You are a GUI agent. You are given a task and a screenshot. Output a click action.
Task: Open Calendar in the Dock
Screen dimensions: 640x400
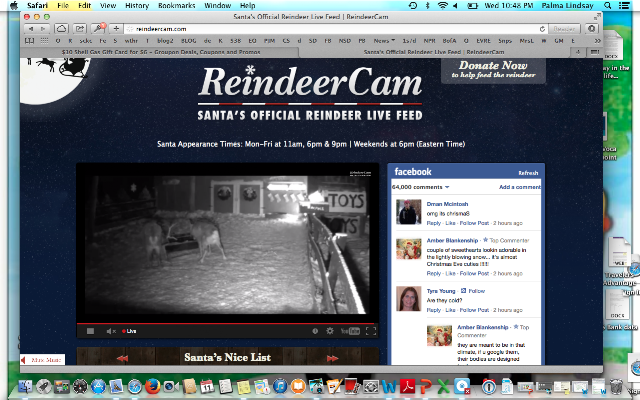[x=207, y=386]
